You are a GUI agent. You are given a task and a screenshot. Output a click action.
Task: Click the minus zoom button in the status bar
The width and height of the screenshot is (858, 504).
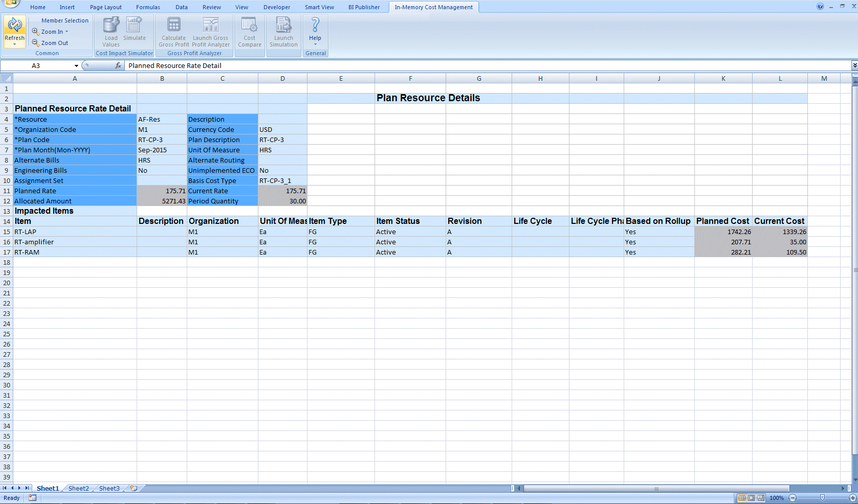[x=793, y=498]
